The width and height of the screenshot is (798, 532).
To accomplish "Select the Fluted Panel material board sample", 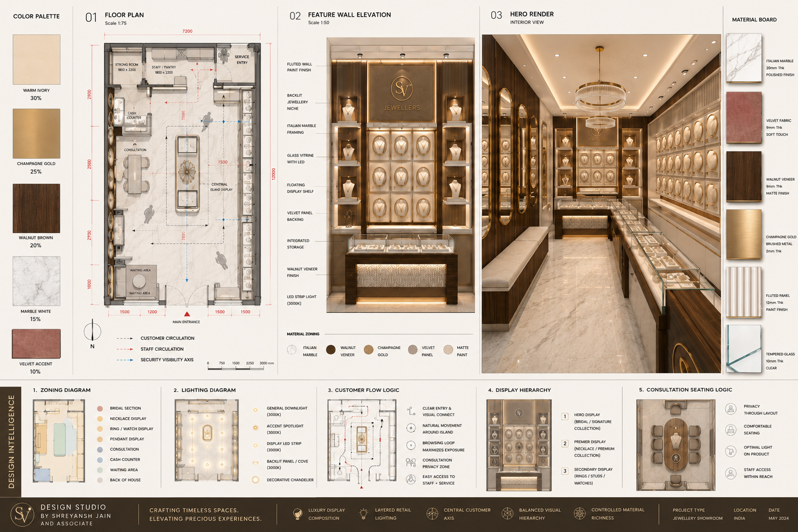I will click(x=743, y=292).
